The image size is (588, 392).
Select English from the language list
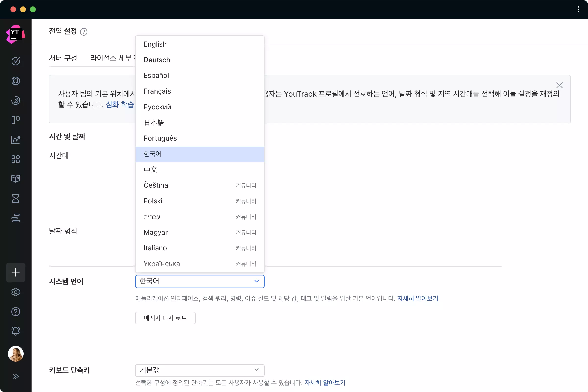tap(155, 44)
